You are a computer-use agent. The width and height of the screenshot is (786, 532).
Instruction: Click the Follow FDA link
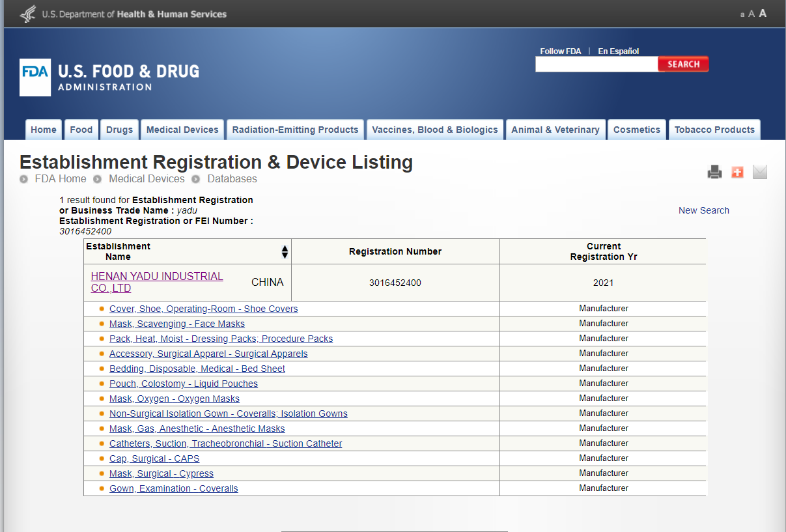coord(561,51)
